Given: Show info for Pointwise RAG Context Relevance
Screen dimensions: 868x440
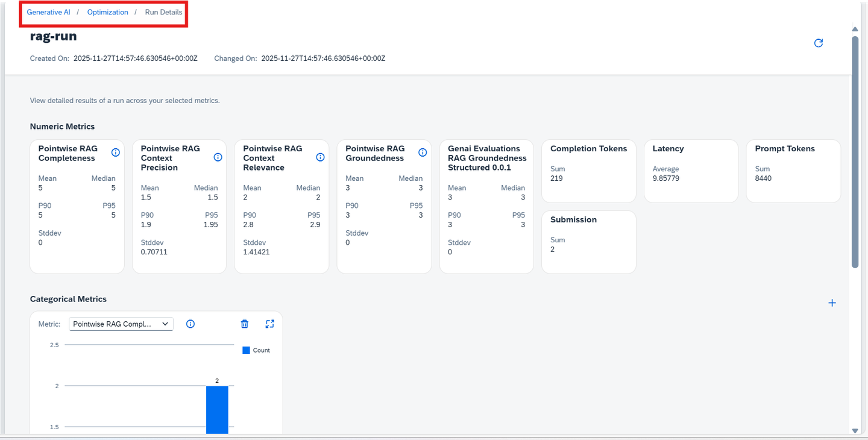Looking at the screenshot, I should click(321, 157).
